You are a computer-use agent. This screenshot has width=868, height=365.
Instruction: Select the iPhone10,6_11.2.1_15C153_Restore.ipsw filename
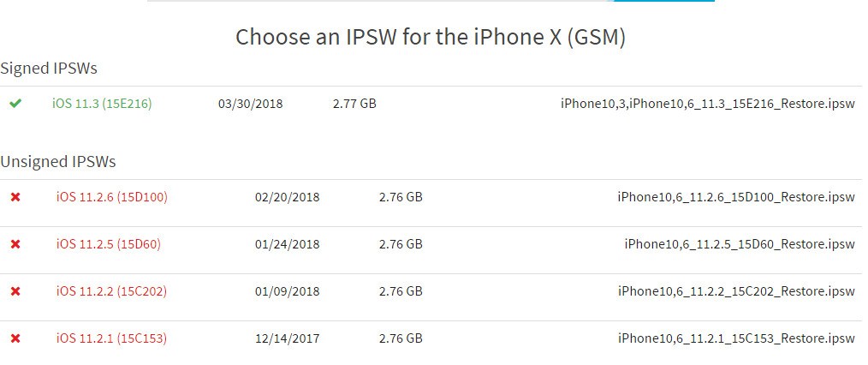[x=735, y=338]
